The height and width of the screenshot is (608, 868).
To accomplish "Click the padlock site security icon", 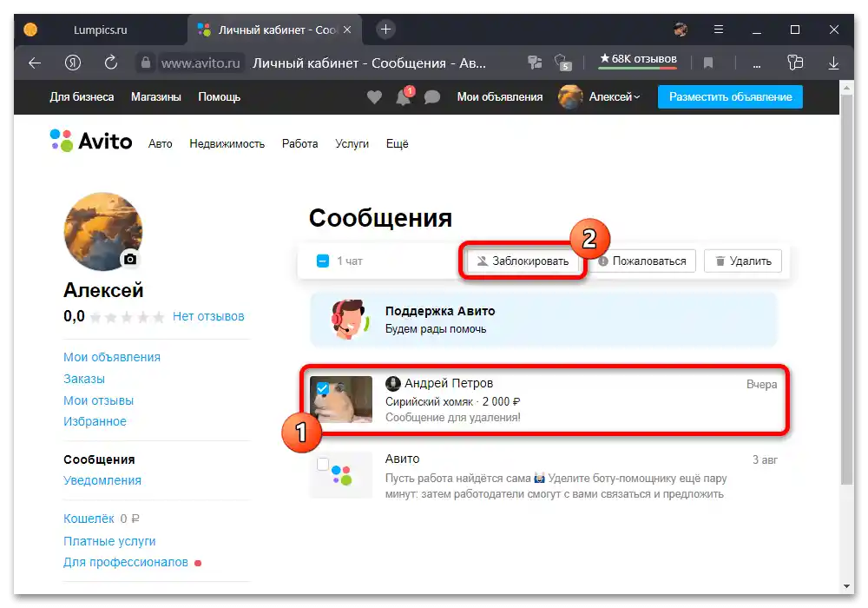I will pyautogui.click(x=146, y=63).
